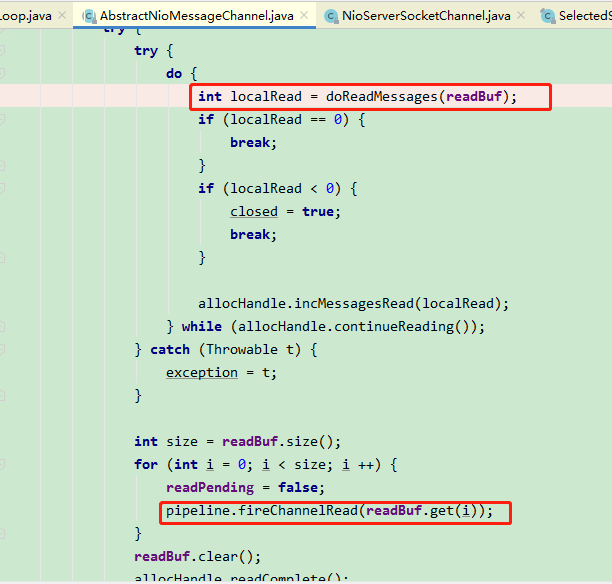Click 'size' in 'i < size' loop condition

point(310,465)
